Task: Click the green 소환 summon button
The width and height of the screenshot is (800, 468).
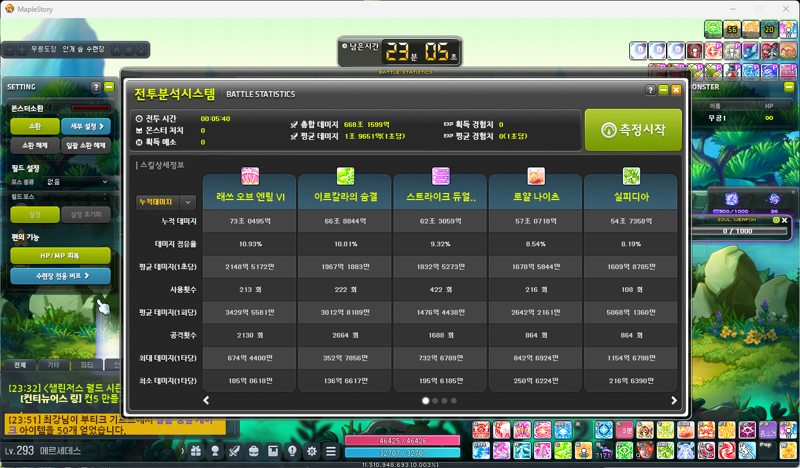Action: tap(35, 126)
